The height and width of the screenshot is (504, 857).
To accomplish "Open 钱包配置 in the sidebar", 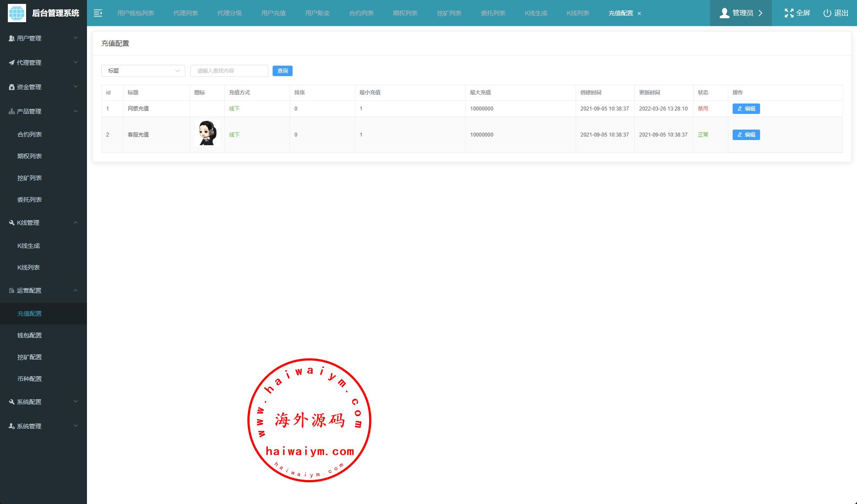I will [x=30, y=335].
